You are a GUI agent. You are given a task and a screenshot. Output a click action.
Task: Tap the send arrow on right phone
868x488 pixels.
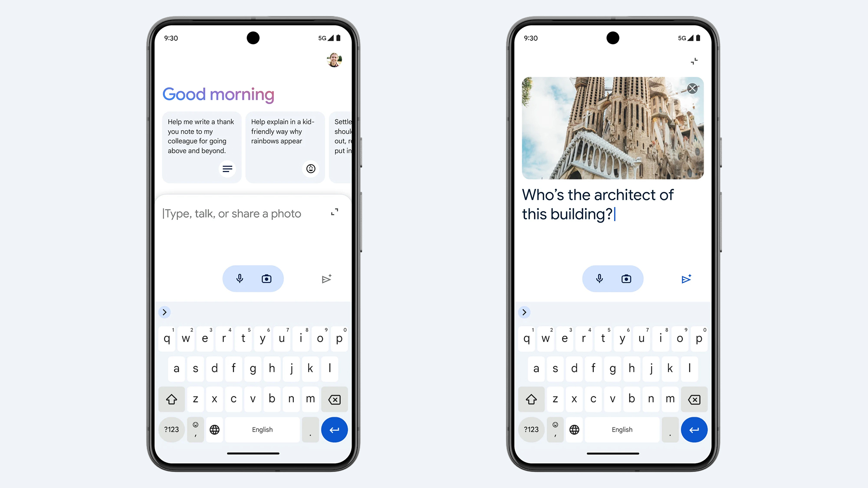pos(686,279)
